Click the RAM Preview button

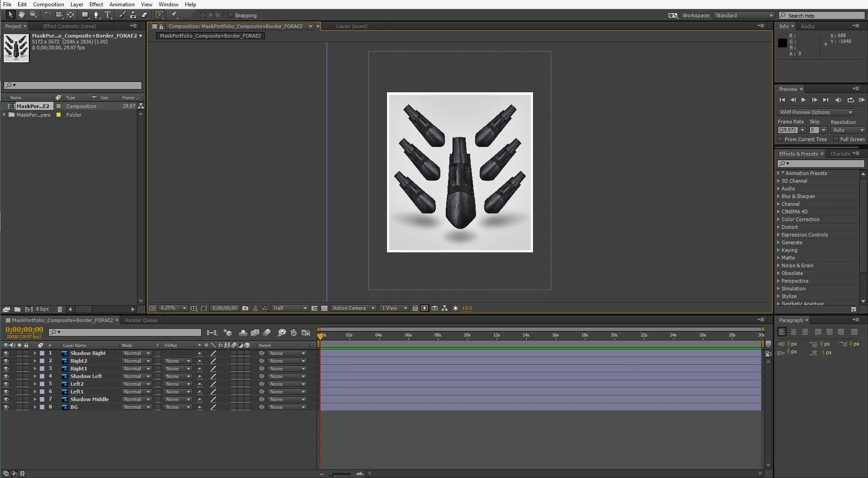[x=862, y=100]
